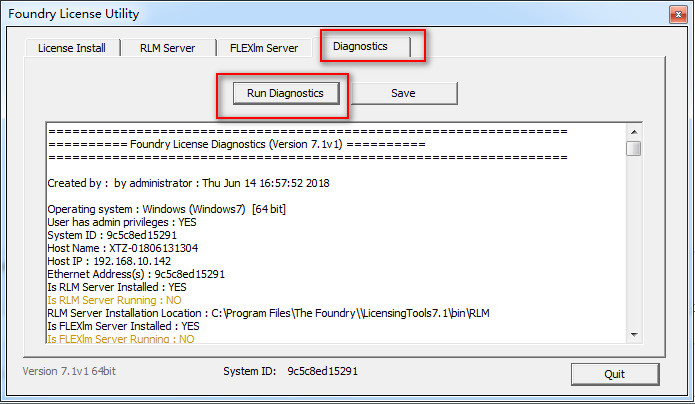Click the 'System ID : 9c5c8ed15291' line in the log
The image size is (695, 404).
click(x=112, y=235)
